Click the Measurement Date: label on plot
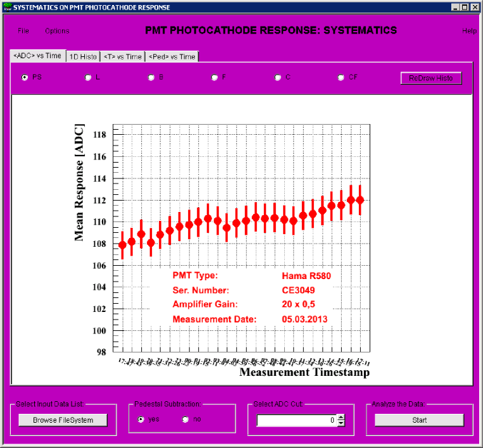 215,319
